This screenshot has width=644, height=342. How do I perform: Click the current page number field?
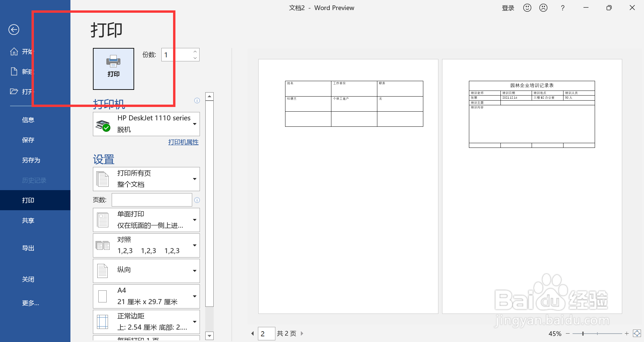click(267, 334)
